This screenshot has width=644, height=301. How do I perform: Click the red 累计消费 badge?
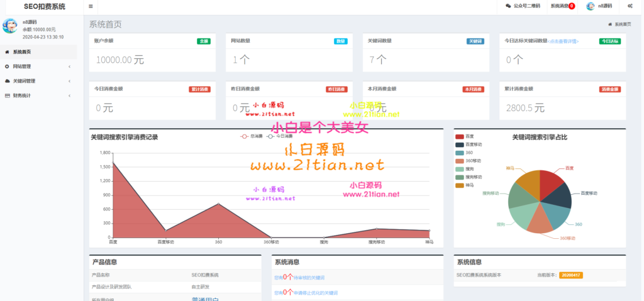tap(199, 89)
